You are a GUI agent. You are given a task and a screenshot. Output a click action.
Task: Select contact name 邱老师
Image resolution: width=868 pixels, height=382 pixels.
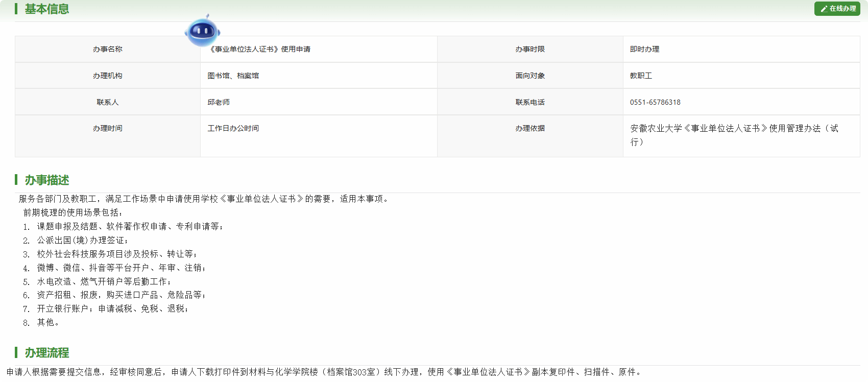click(x=219, y=102)
